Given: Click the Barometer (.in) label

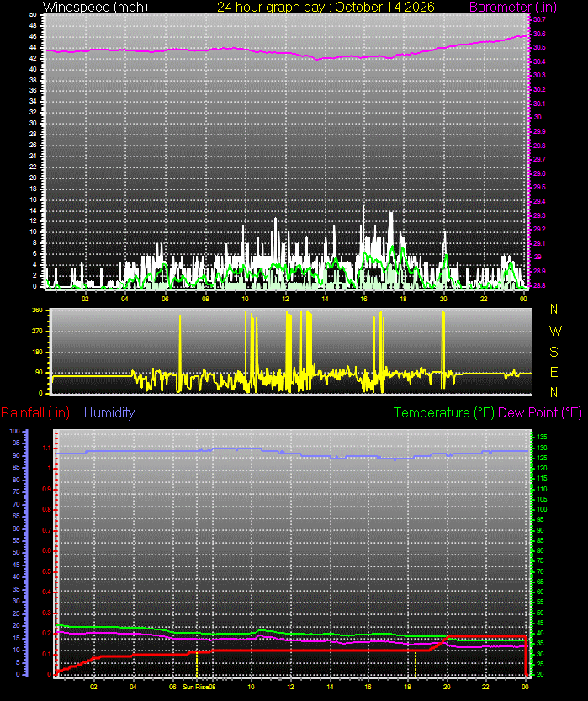Looking at the screenshot, I should tap(513, 7).
